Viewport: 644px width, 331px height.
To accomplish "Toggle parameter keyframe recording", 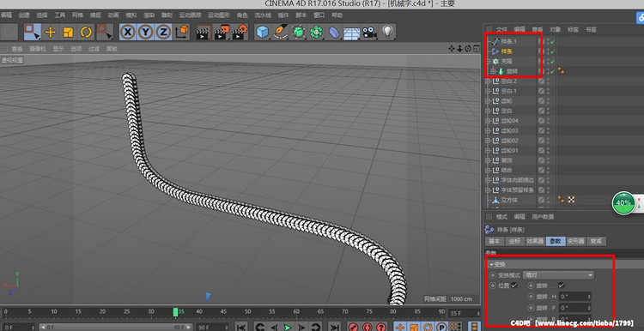I will (x=441, y=327).
